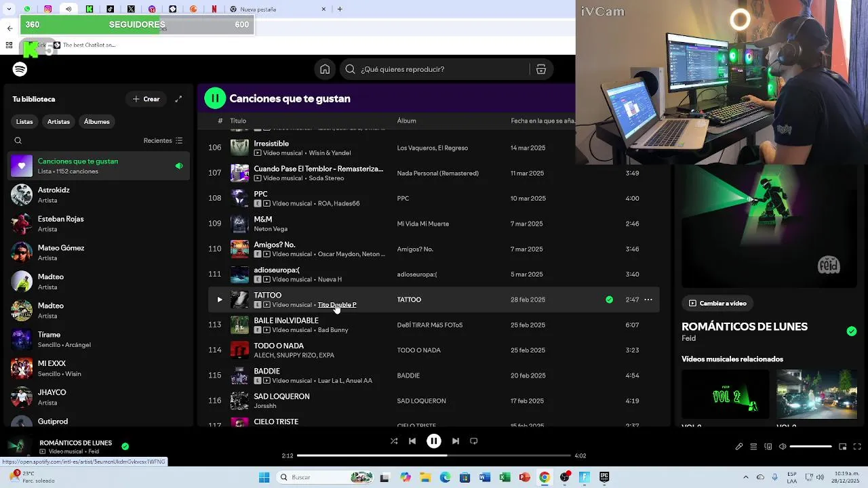Skip to previous track
The width and height of the screenshot is (868, 488).
pos(412,441)
